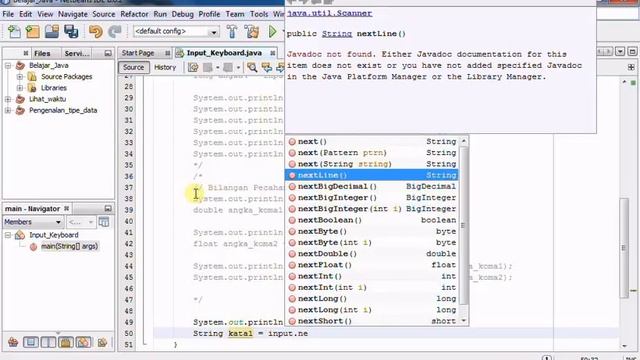Close the Navigator tab

[x=67, y=209]
